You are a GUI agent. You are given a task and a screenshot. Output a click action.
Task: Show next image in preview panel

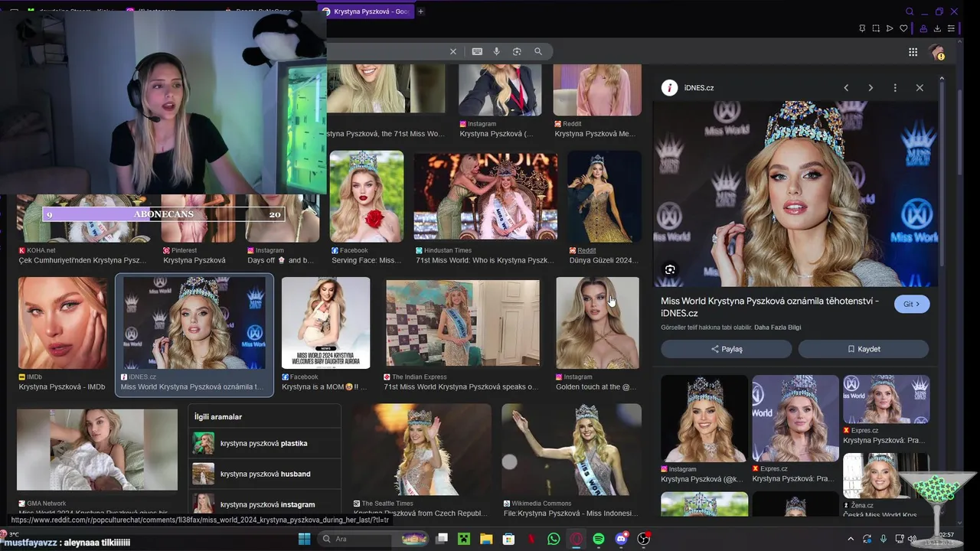tap(871, 88)
